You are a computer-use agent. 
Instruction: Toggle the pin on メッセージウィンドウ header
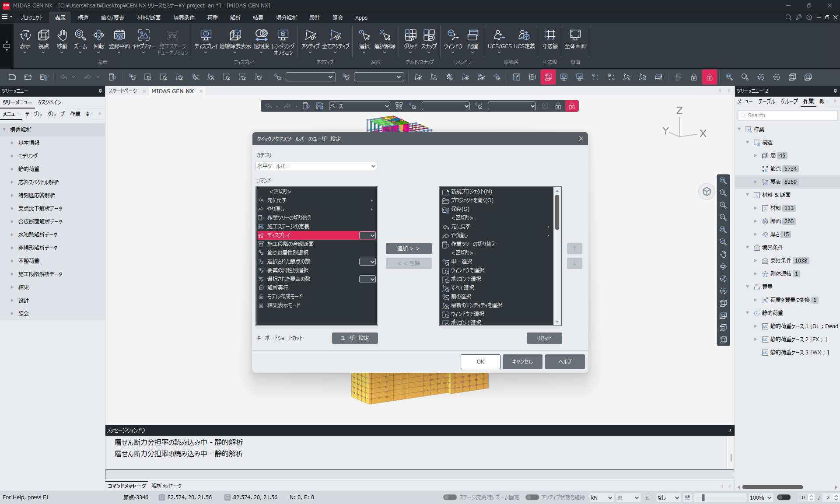point(730,430)
